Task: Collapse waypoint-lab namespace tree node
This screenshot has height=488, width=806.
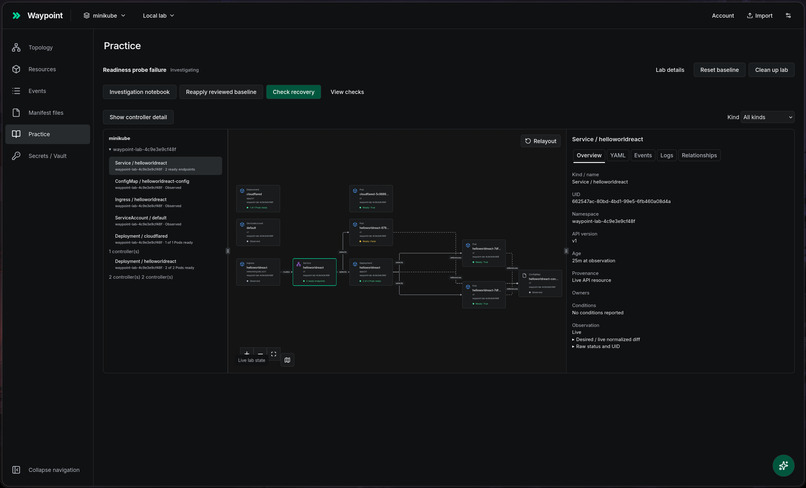Action: [110, 149]
